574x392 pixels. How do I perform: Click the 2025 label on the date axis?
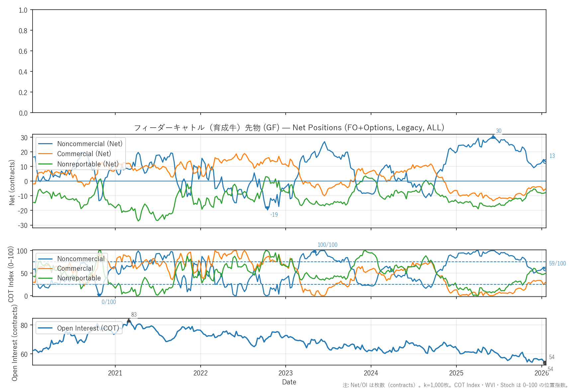[456, 373]
